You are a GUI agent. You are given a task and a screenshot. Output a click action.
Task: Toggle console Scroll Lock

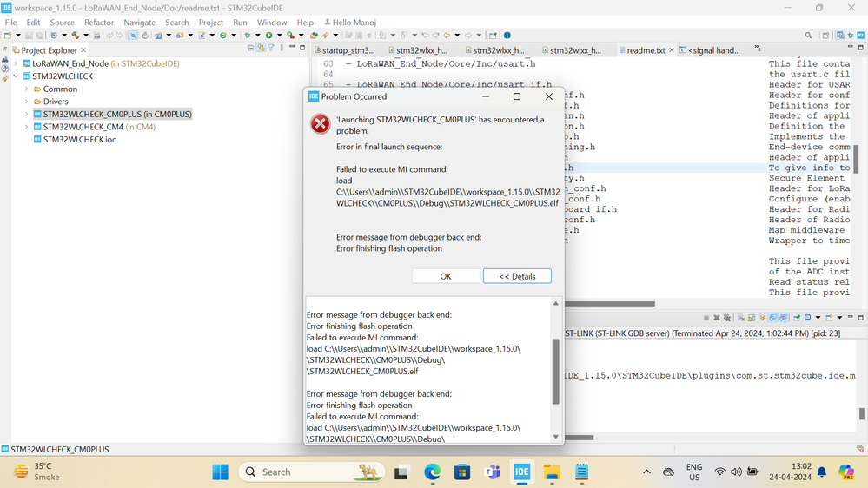point(752,318)
